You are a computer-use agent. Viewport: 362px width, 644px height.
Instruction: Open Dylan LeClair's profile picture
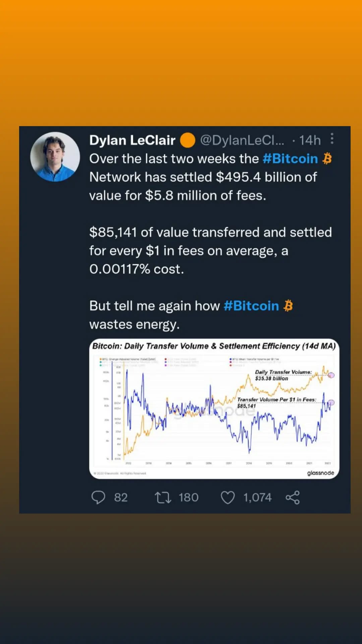(55, 157)
